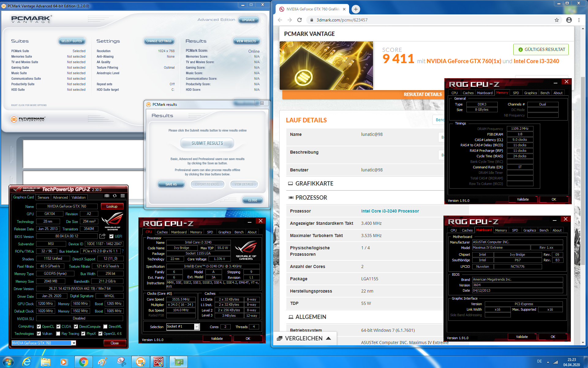This screenshot has width=588, height=368.
Task: Click the UPGRADE button in PCMark Vantage
Action: pyautogui.click(x=248, y=20)
